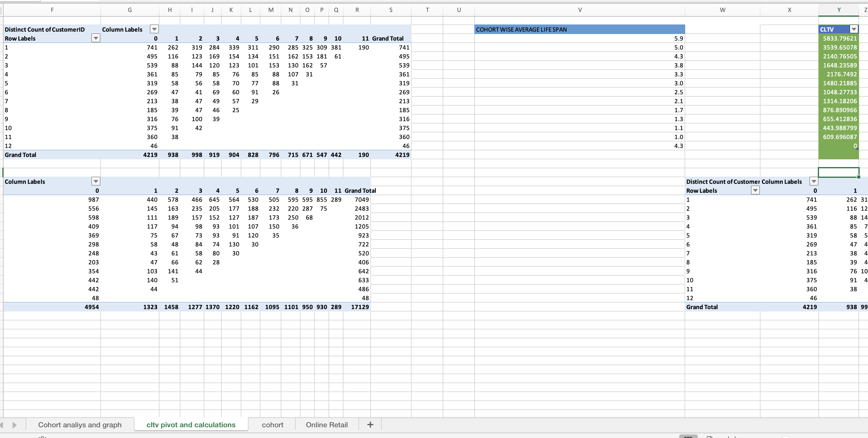
Task: Select the Grand Total cell showing 17129
Action: [x=360, y=307]
